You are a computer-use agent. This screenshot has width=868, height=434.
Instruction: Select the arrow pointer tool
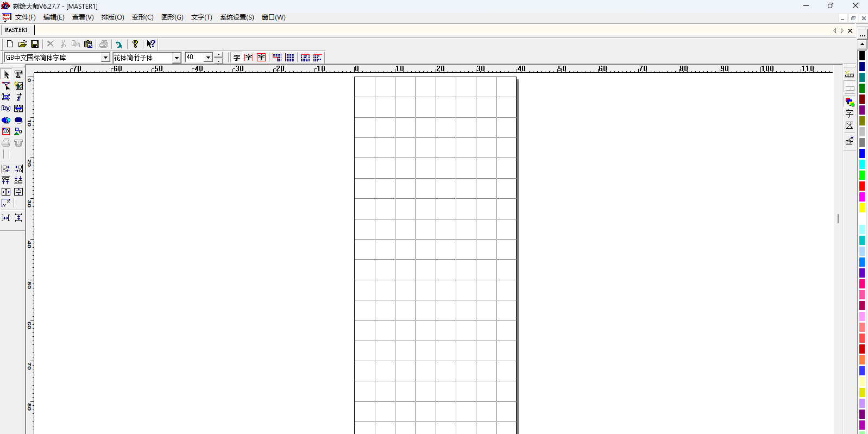click(x=6, y=74)
